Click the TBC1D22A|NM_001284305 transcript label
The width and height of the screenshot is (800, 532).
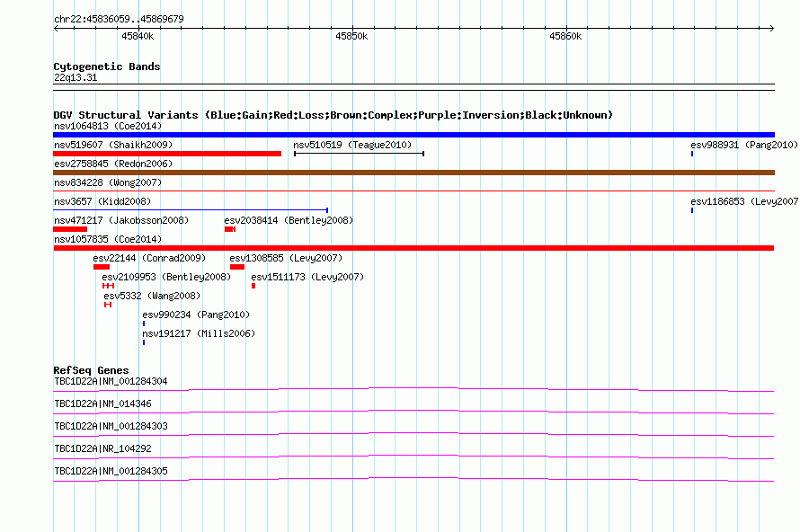click(111, 471)
